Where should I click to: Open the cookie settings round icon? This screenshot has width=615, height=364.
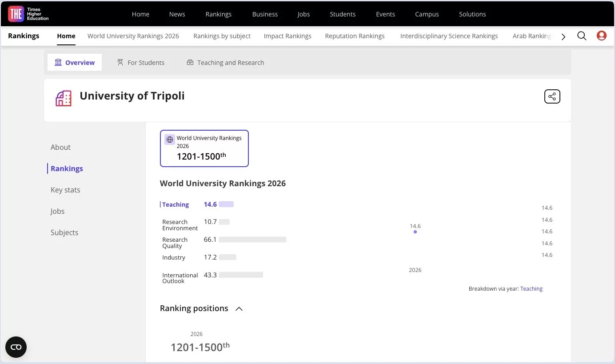click(16, 347)
